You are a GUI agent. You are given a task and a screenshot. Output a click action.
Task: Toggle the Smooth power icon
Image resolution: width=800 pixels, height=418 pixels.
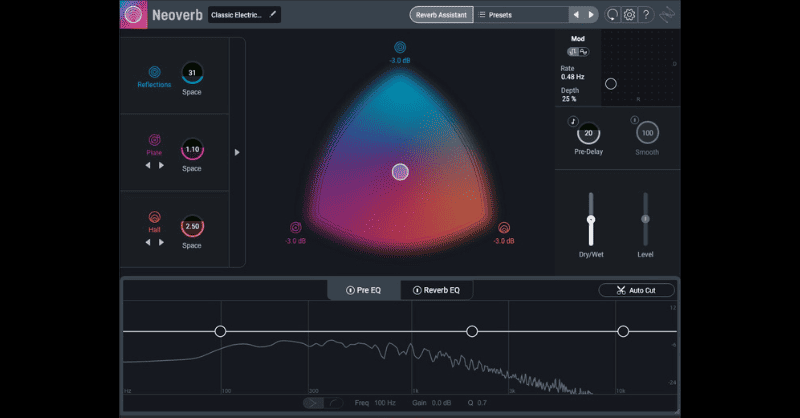(635, 120)
